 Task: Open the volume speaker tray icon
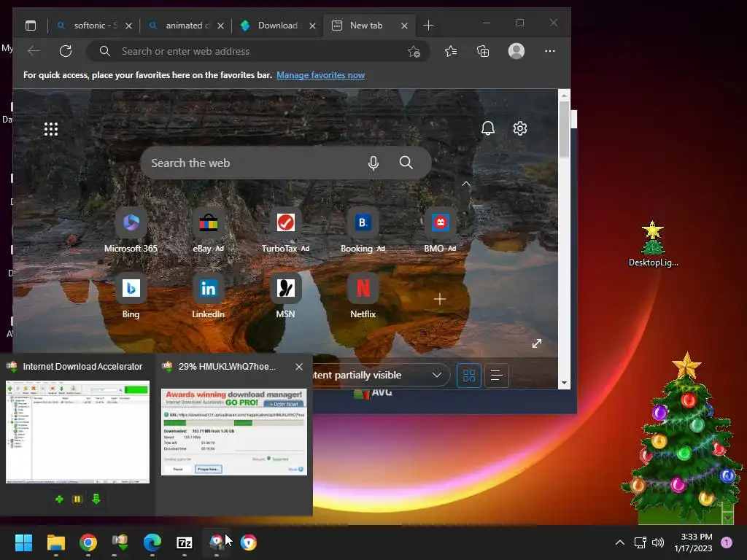(x=658, y=542)
